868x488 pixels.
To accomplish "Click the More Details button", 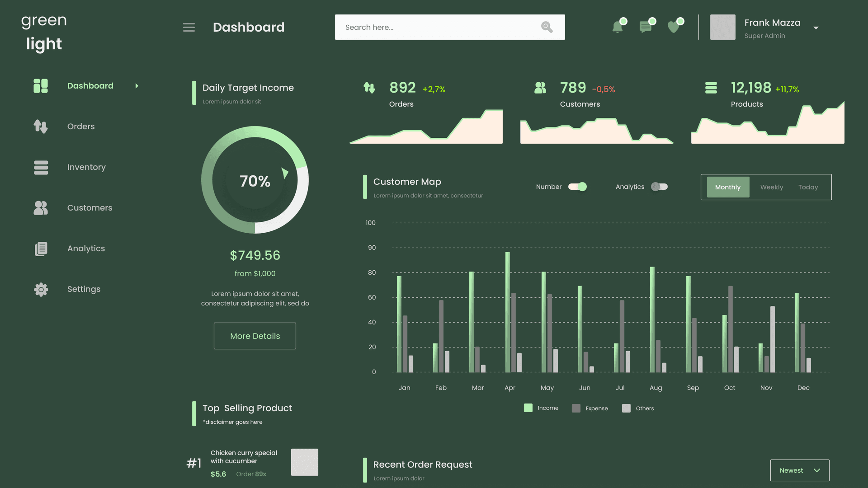I will point(255,336).
